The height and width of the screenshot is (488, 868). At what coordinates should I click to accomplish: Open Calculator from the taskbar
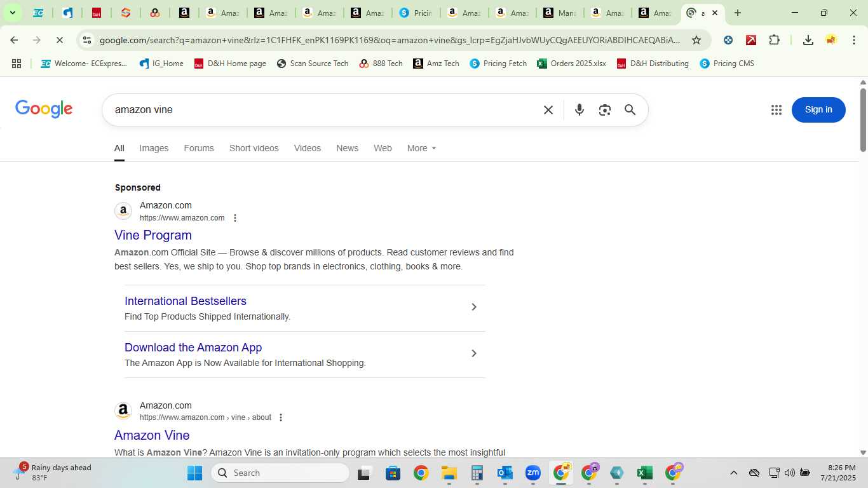[x=477, y=473]
